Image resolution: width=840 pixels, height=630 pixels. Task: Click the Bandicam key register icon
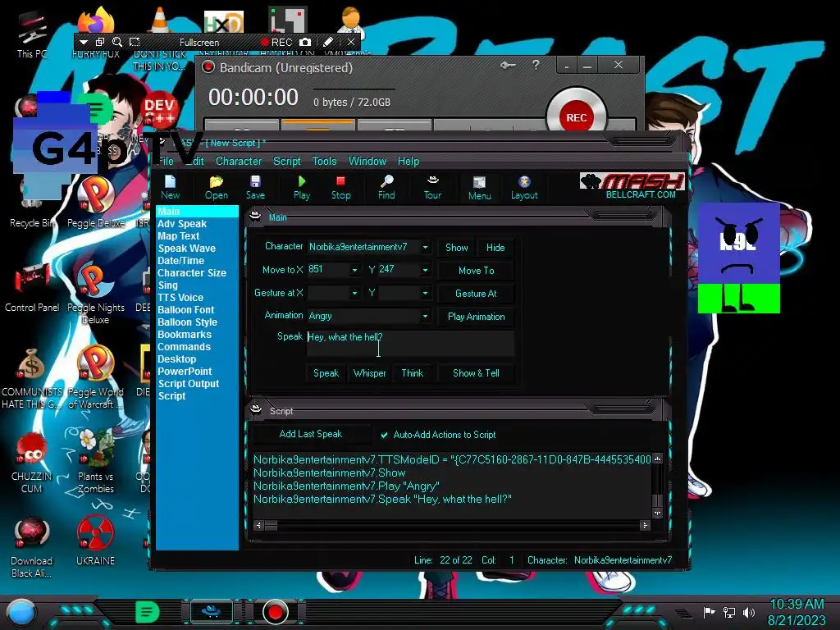coord(508,66)
